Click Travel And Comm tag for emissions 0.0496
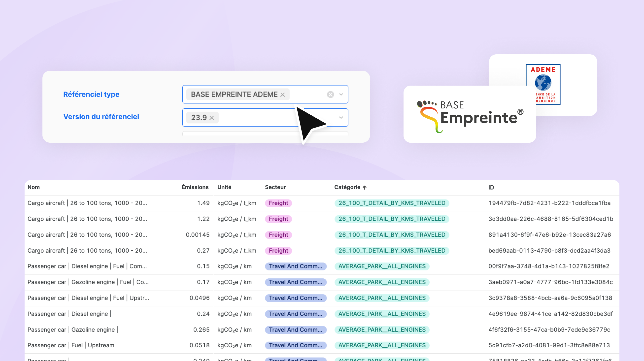 [x=296, y=298]
